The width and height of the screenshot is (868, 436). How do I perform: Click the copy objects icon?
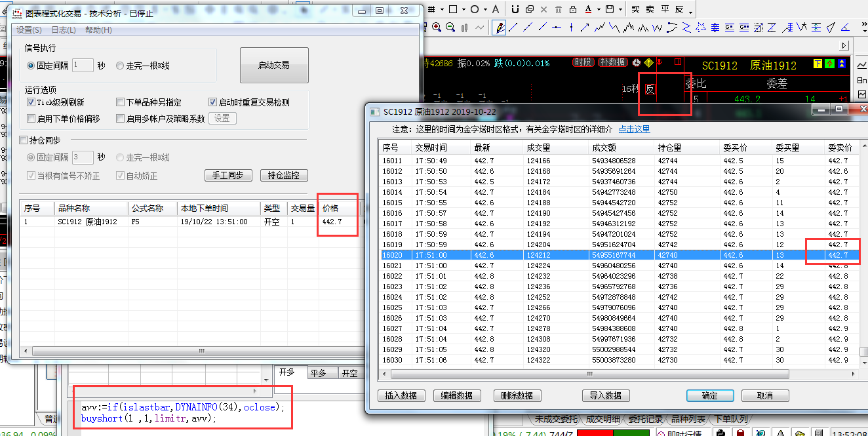(x=530, y=9)
